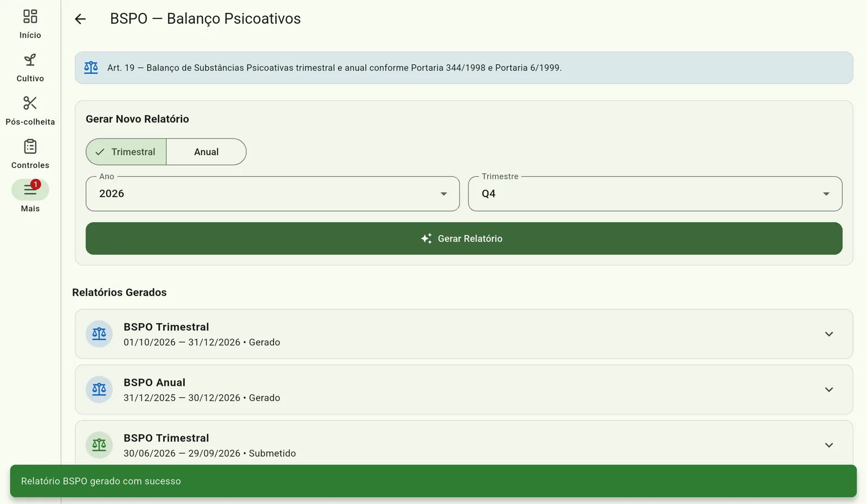Expand BSPO Trimestral 01/10/2026 report
The width and height of the screenshot is (867, 504).
pos(829,334)
